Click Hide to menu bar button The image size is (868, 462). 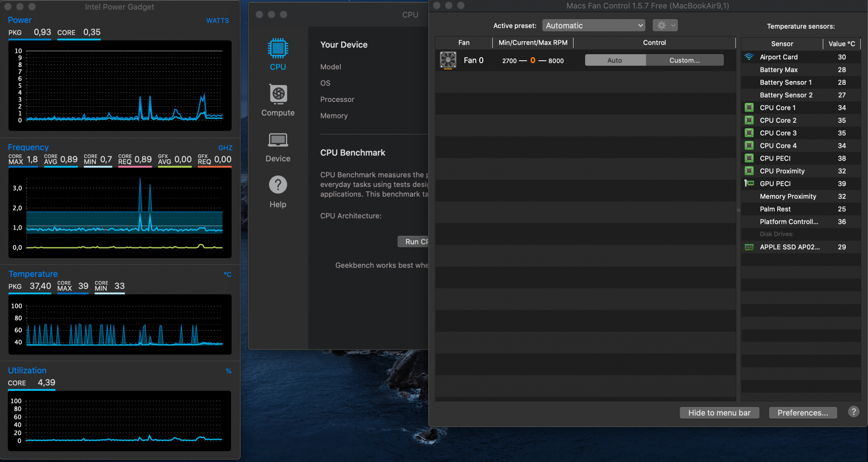tap(719, 413)
